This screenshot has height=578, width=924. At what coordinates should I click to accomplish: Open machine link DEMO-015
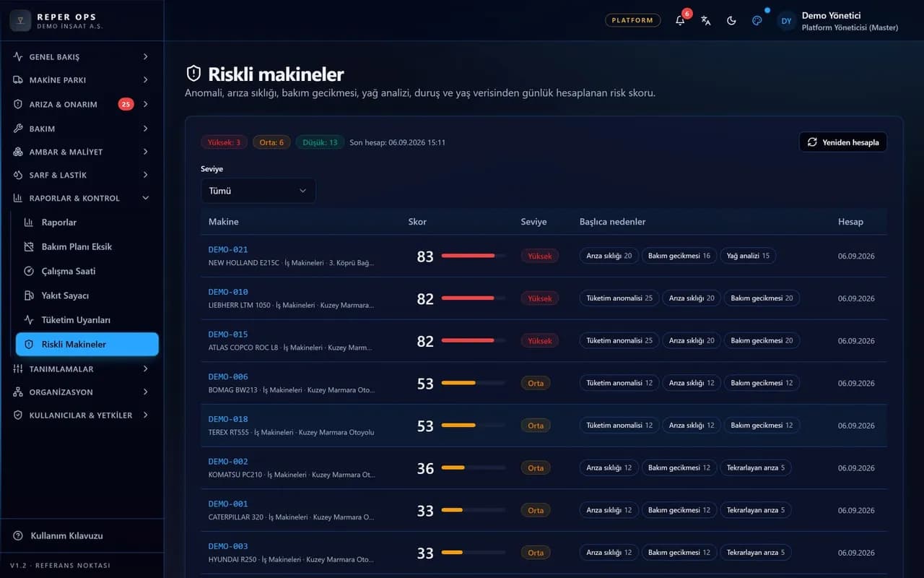pyautogui.click(x=228, y=335)
